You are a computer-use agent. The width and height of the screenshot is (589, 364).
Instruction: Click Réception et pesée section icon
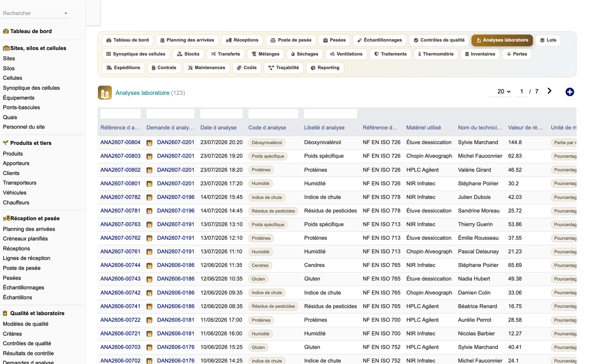6,218
